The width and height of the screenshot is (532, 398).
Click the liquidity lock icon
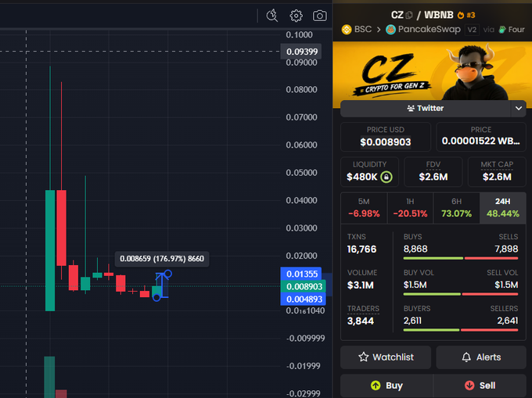pos(386,177)
